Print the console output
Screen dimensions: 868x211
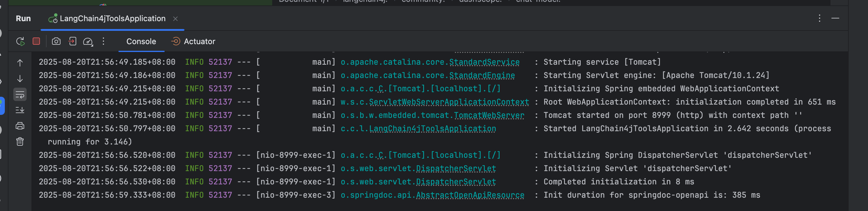[20, 126]
